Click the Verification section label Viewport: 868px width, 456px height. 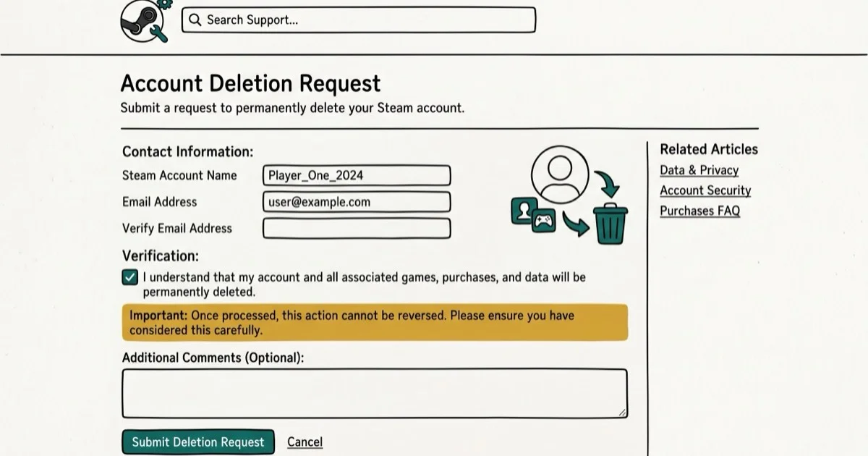click(161, 256)
